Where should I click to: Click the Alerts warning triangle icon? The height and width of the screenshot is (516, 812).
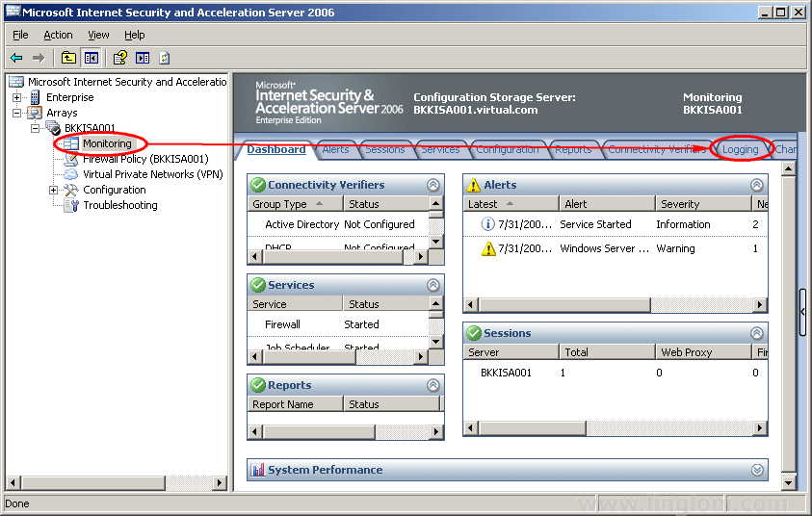tap(473, 185)
